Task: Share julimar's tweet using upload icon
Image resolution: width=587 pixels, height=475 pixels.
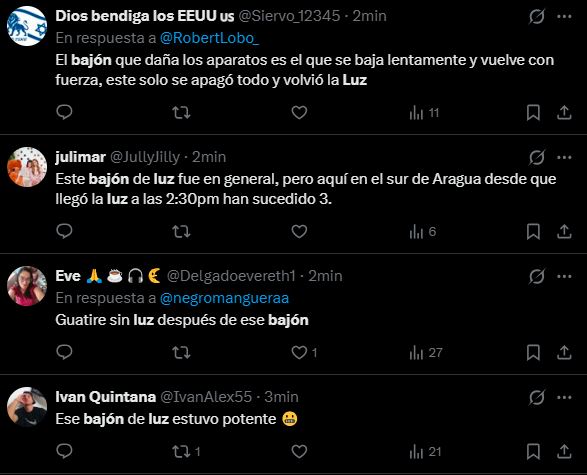Action: click(564, 231)
